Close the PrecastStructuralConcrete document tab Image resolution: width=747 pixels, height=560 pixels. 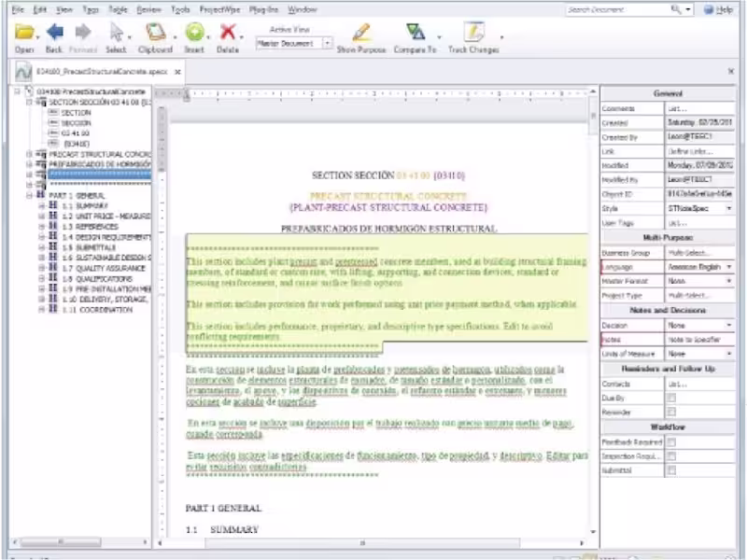point(177,72)
